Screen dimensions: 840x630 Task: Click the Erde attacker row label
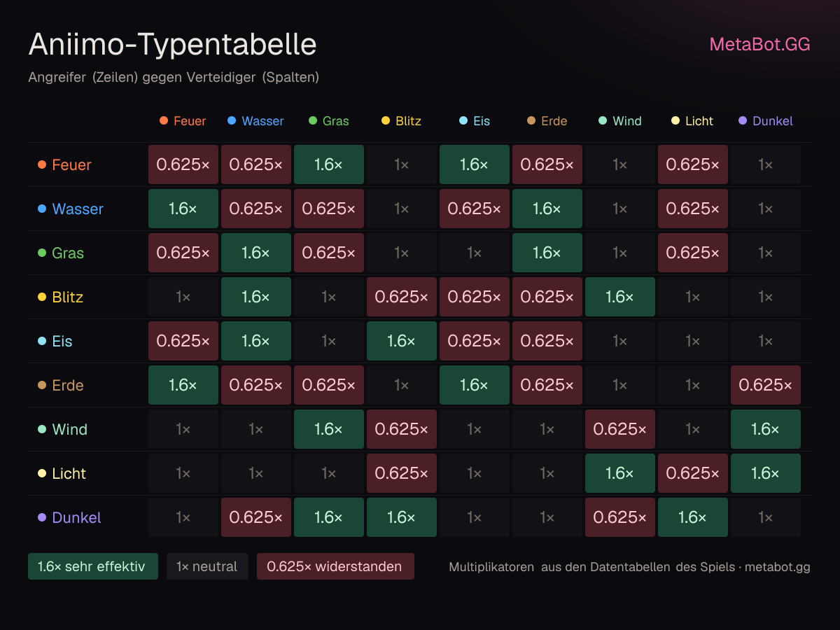pos(60,385)
